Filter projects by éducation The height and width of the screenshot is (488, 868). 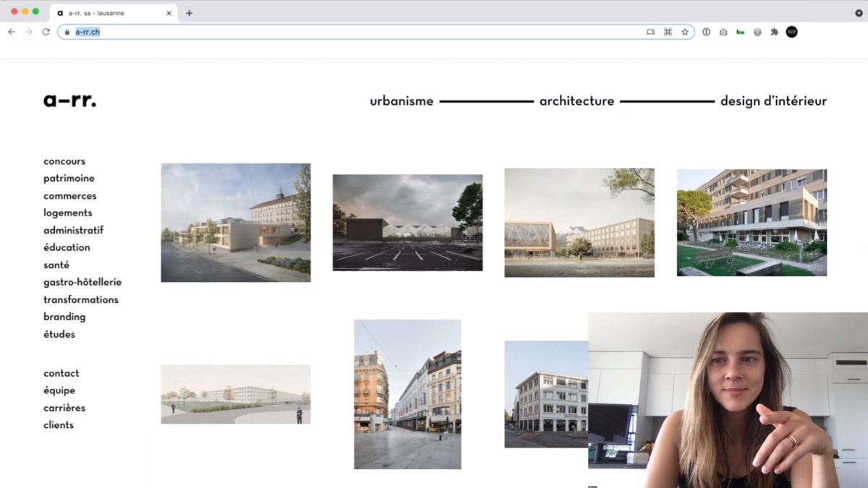67,247
